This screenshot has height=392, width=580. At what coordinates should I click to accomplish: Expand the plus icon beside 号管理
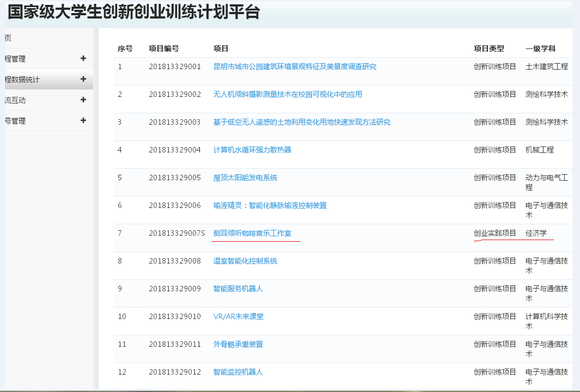pyautogui.click(x=83, y=121)
